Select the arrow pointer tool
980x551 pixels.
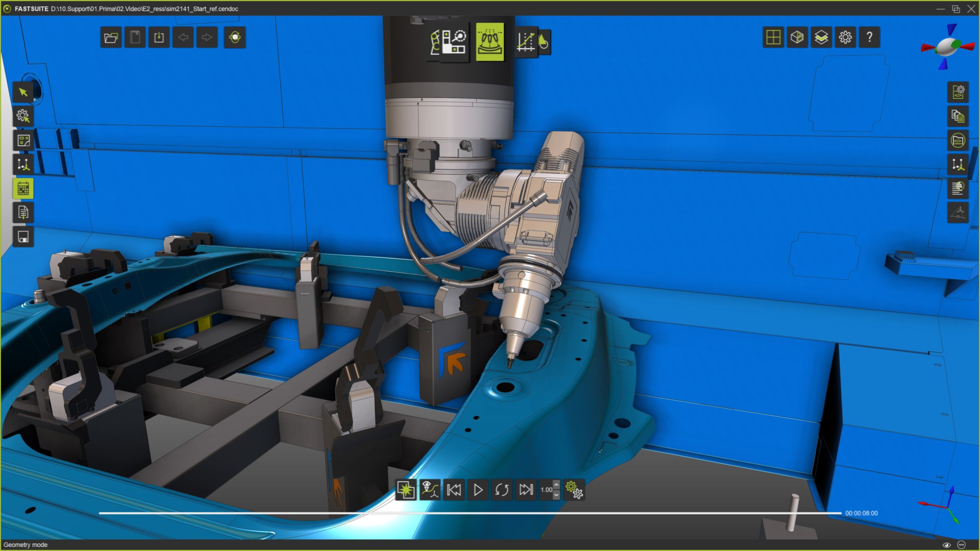pyautogui.click(x=23, y=92)
